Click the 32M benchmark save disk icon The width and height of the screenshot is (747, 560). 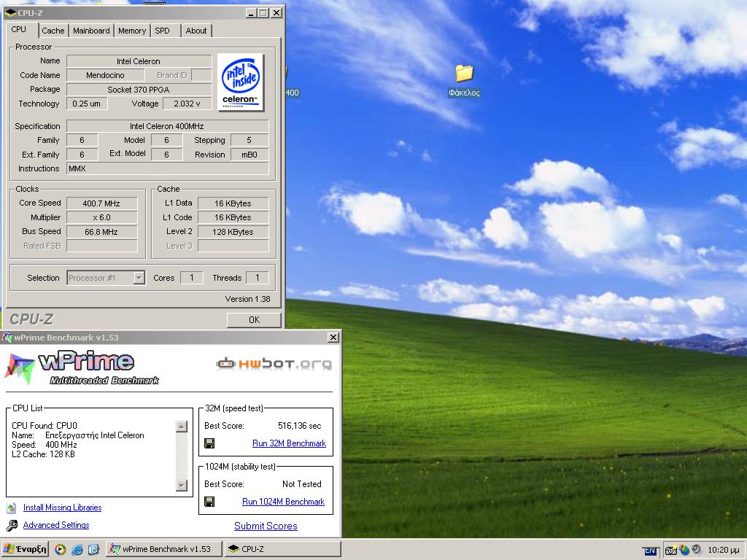click(209, 443)
